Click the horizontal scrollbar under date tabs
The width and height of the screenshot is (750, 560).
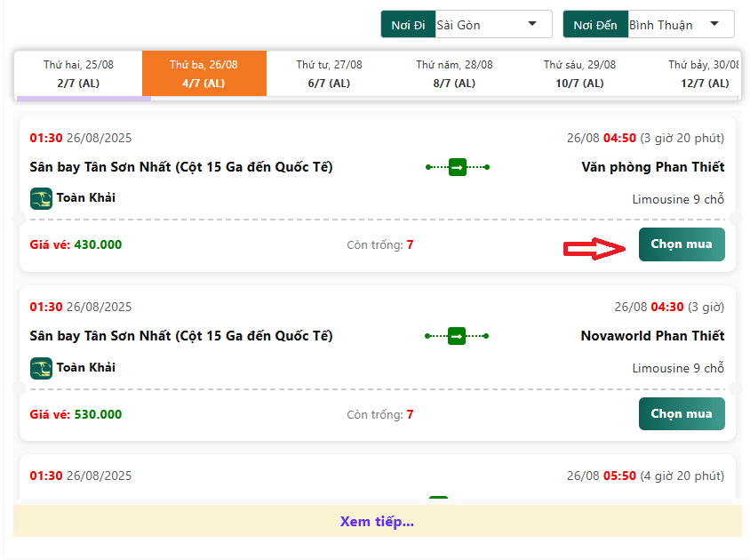pos(84,99)
